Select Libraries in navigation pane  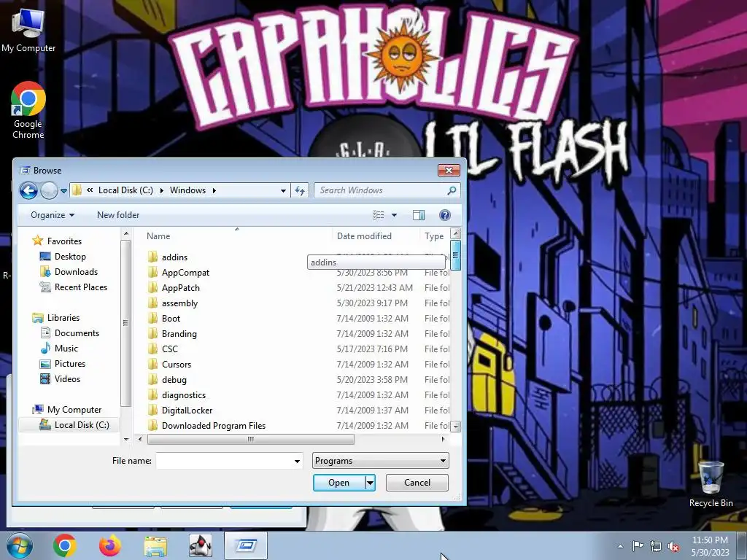[x=63, y=318]
